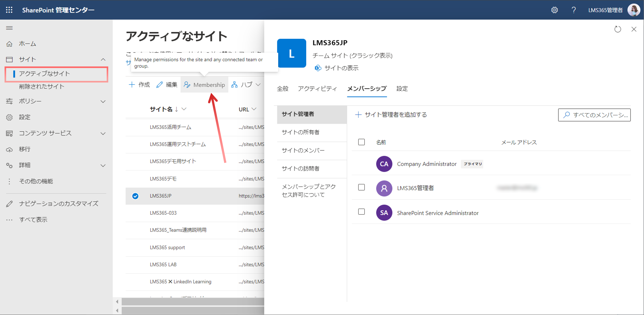
Task: Open the ハブ dropdown chevron
Action: click(x=258, y=85)
